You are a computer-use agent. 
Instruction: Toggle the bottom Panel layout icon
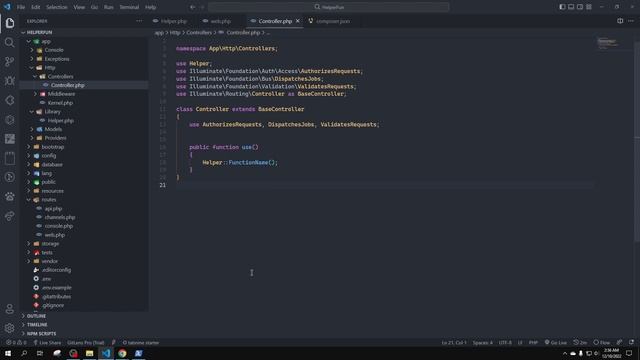click(571, 7)
